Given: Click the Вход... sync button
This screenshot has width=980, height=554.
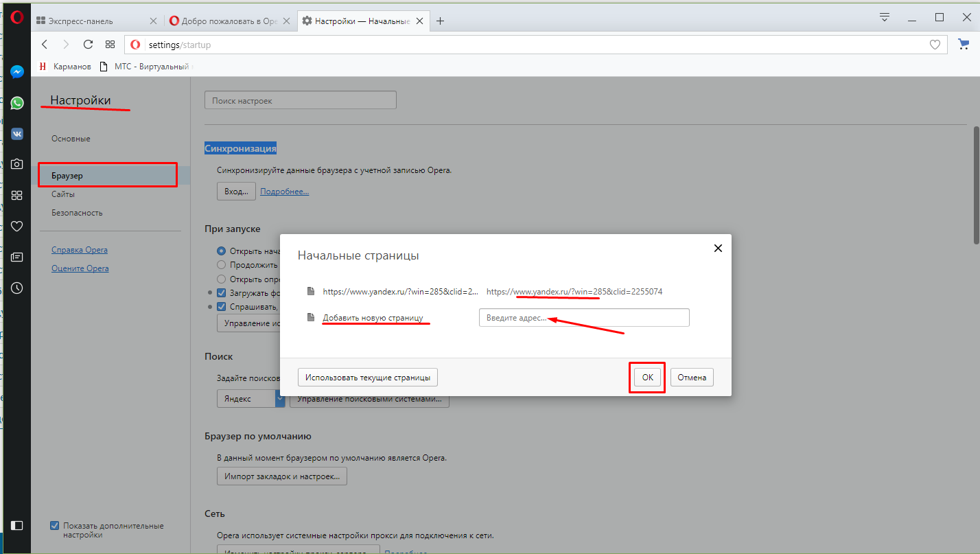Looking at the screenshot, I should (x=236, y=192).
